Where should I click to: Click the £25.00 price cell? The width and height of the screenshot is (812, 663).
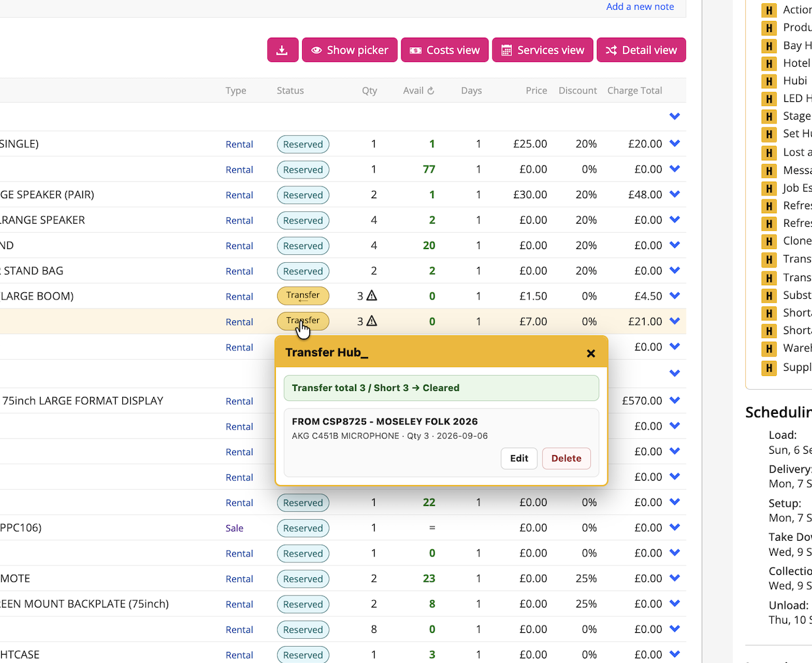click(x=530, y=144)
